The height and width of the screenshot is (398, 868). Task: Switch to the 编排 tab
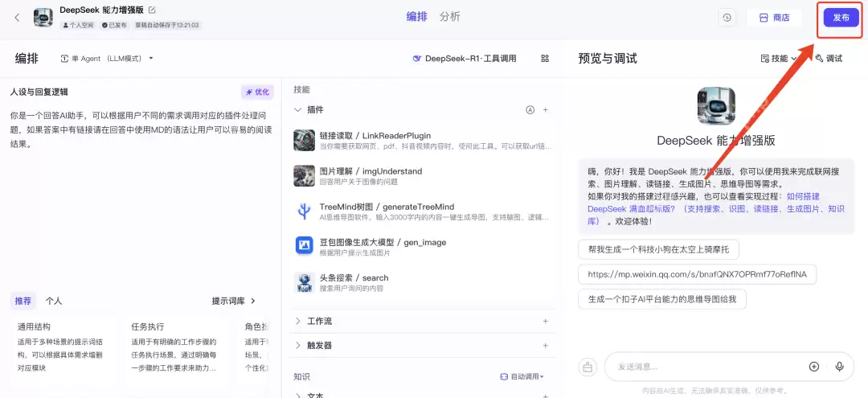(417, 17)
